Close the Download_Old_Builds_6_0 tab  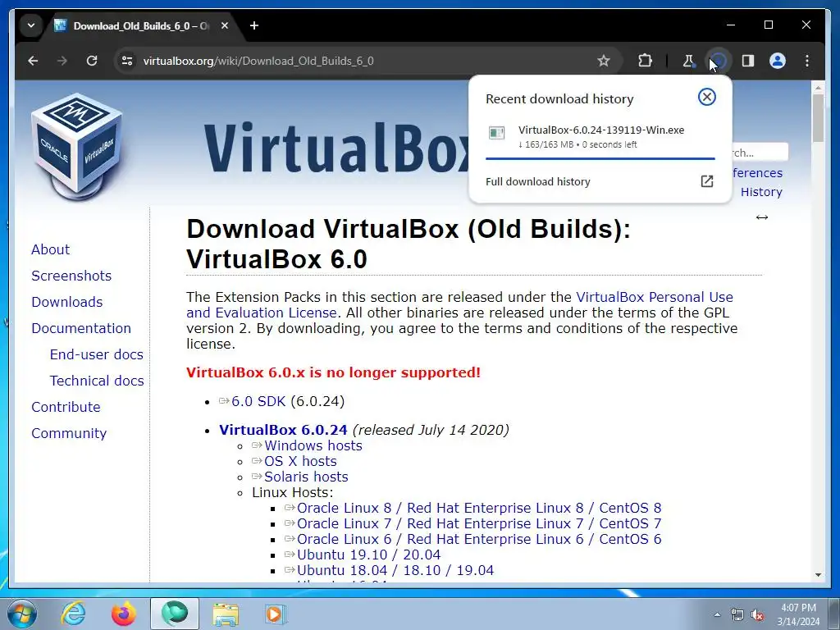[x=225, y=25]
